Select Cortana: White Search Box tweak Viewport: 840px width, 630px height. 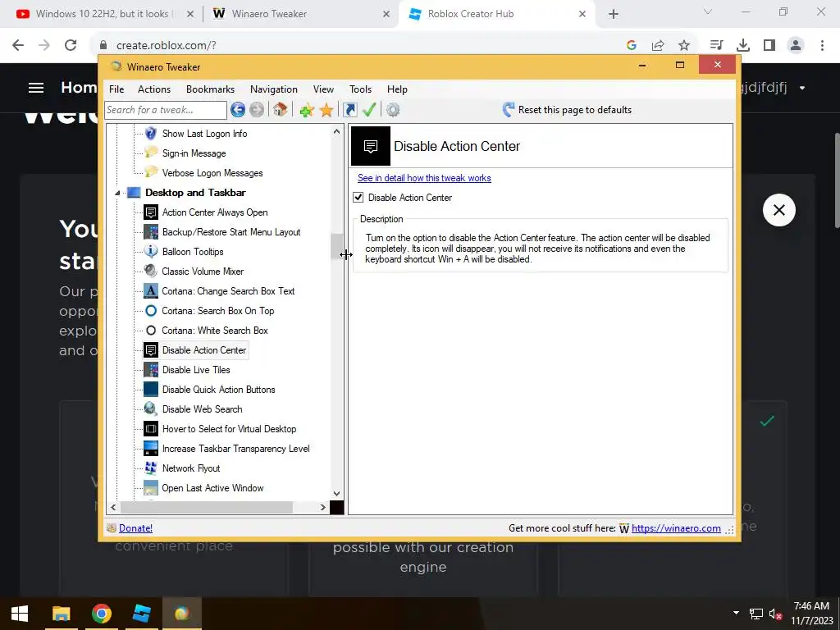pos(215,331)
